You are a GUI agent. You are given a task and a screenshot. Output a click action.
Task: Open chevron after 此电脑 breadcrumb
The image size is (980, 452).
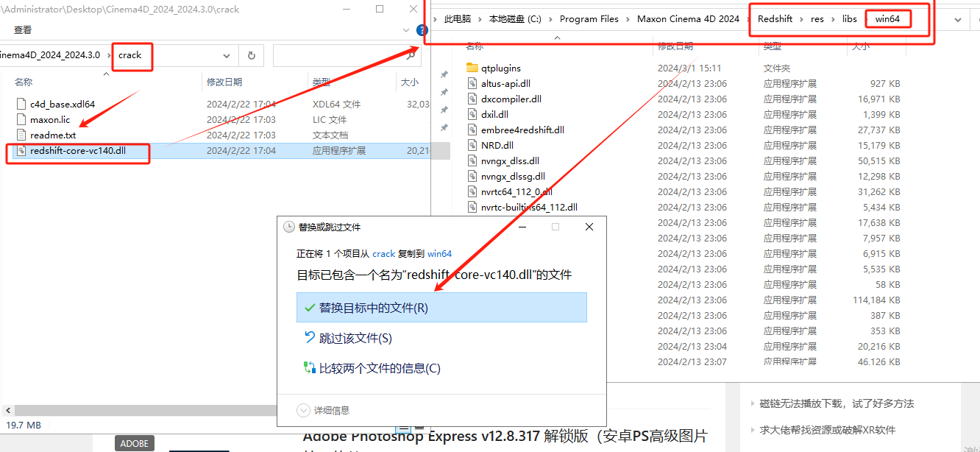[480, 19]
